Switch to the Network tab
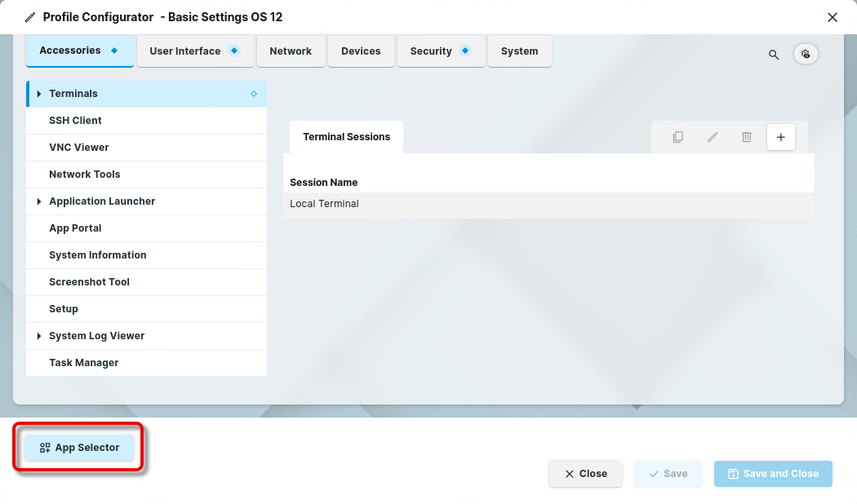 click(x=291, y=51)
